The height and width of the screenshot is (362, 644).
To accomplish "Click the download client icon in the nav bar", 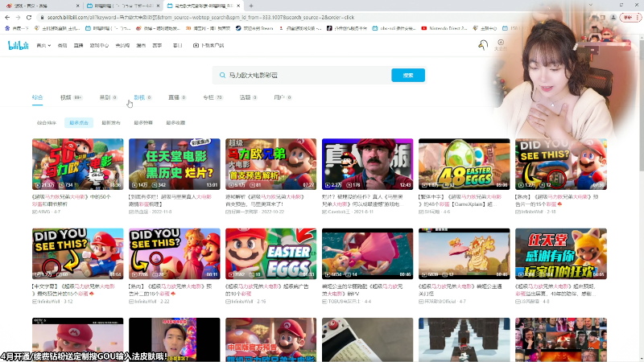I will tap(196, 45).
